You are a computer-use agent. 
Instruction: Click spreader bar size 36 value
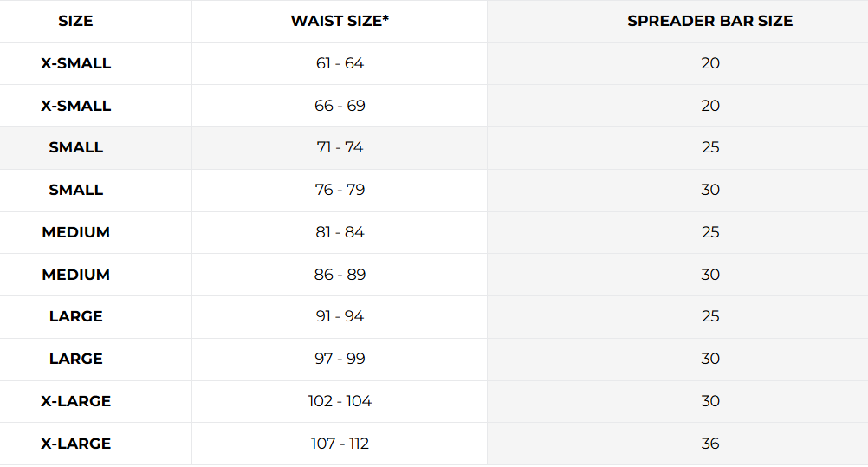point(709,444)
